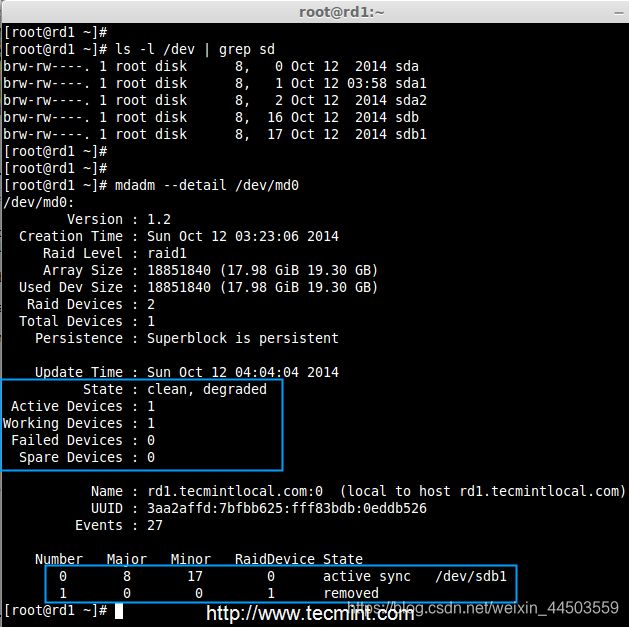Screen dimensions: 629x627
Task: Click the State value 'clean, degraded'
Action: (x=207, y=390)
